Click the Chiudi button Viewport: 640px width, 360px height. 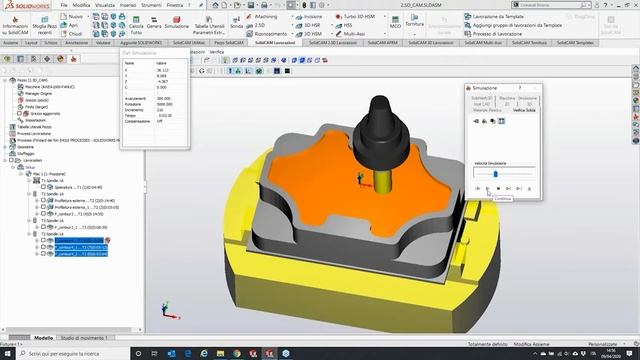click(x=71, y=34)
